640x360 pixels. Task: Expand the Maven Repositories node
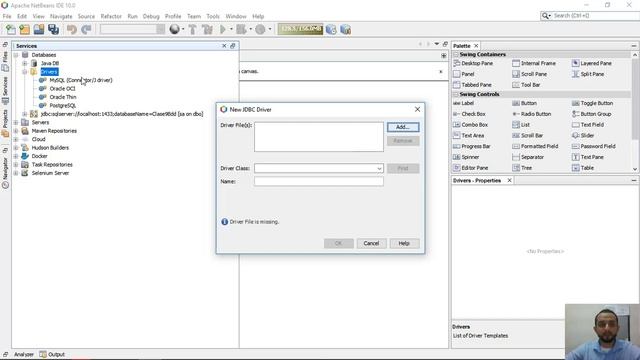tap(16, 131)
